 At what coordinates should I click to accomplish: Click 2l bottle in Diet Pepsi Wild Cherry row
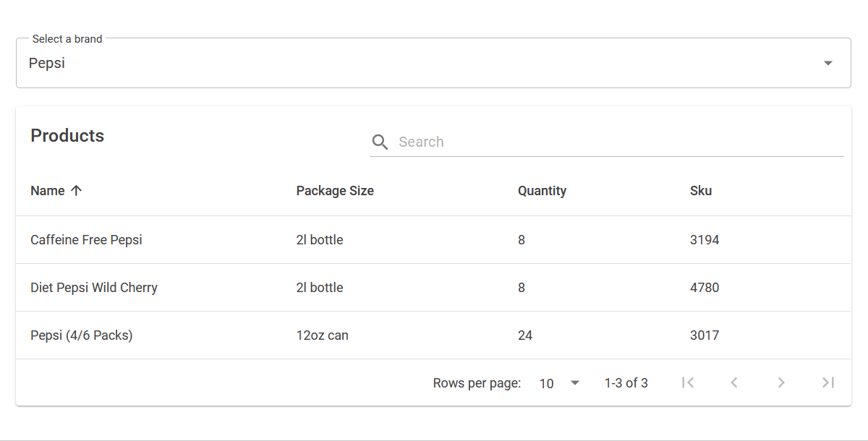click(320, 288)
